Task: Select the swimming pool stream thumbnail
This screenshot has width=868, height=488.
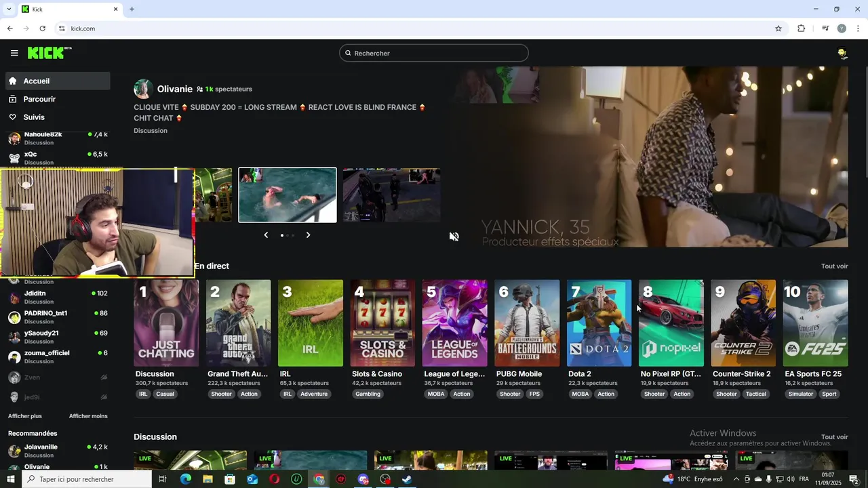Action: (288, 195)
